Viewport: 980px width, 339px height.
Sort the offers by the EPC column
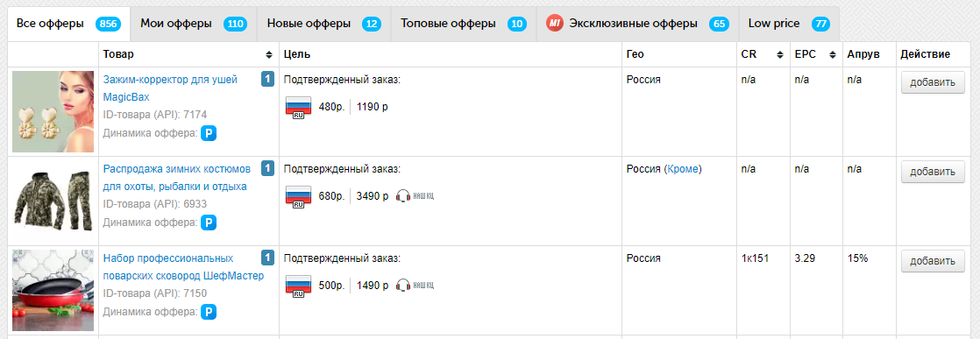pos(833,55)
